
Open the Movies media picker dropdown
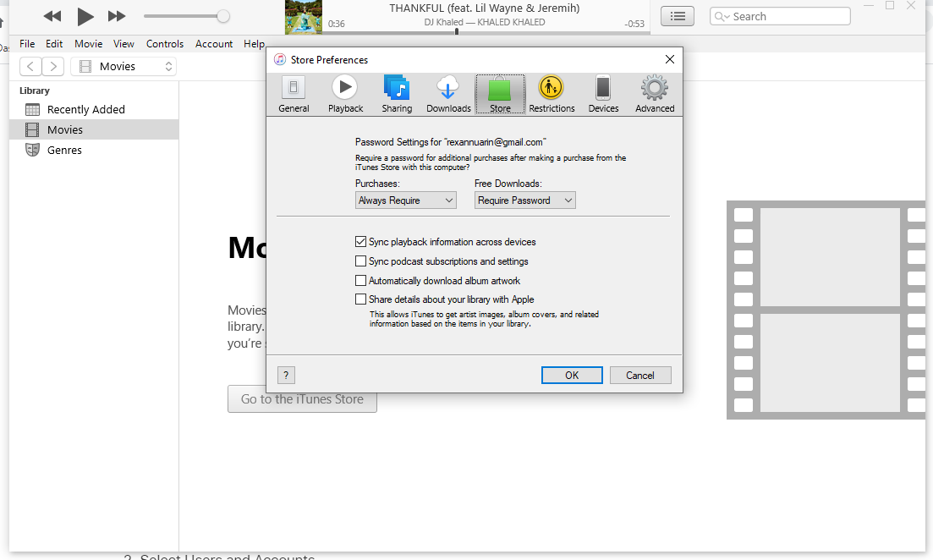tap(123, 66)
